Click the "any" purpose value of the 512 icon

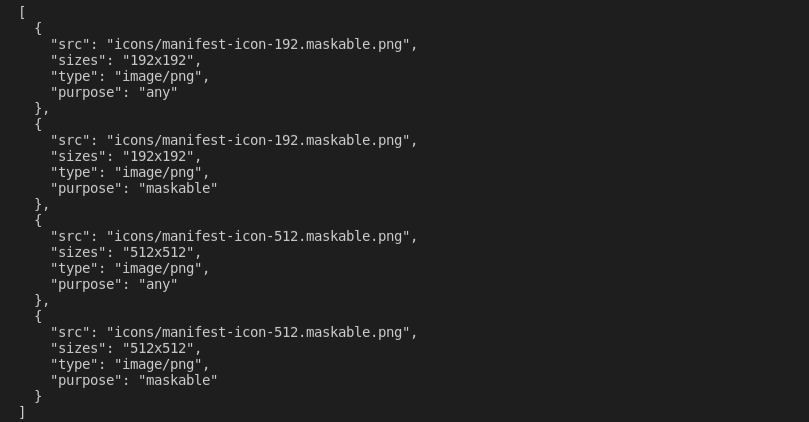[x=158, y=284]
